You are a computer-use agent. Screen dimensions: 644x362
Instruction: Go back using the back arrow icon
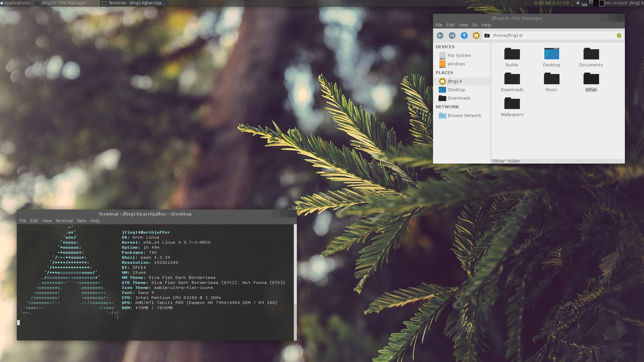(x=440, y=36)
